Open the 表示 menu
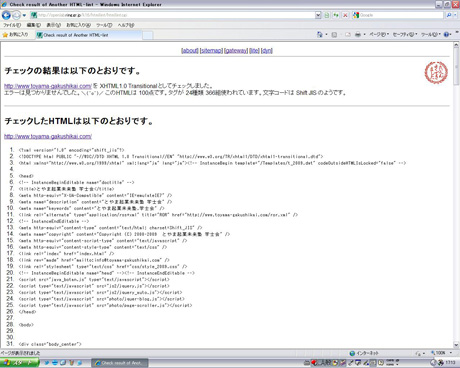 [x=53, y=25]
